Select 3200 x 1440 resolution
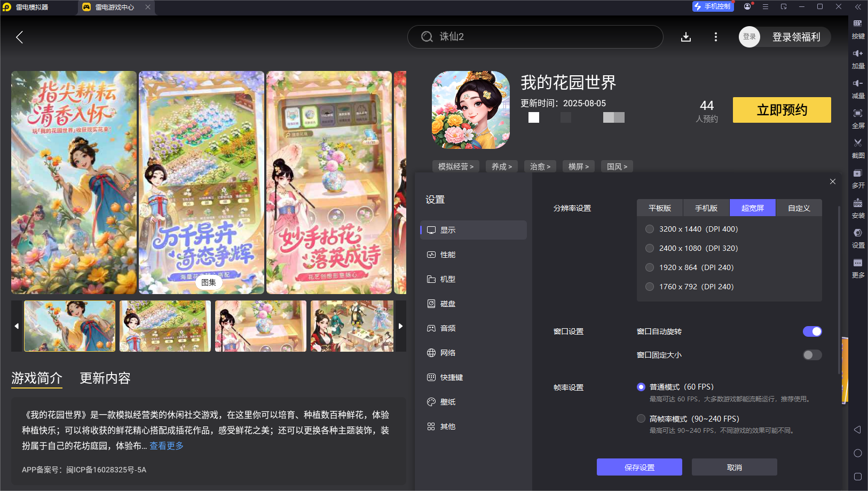 (x=692, y=229)
